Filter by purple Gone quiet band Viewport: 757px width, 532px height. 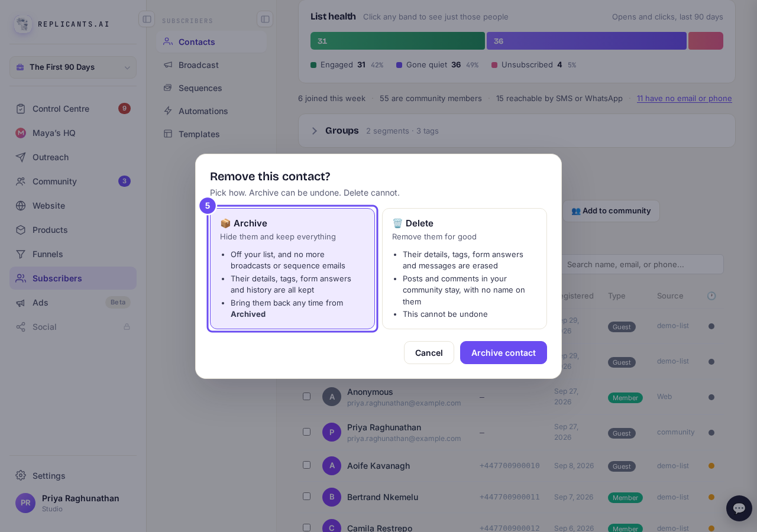[x=586, y=41]
